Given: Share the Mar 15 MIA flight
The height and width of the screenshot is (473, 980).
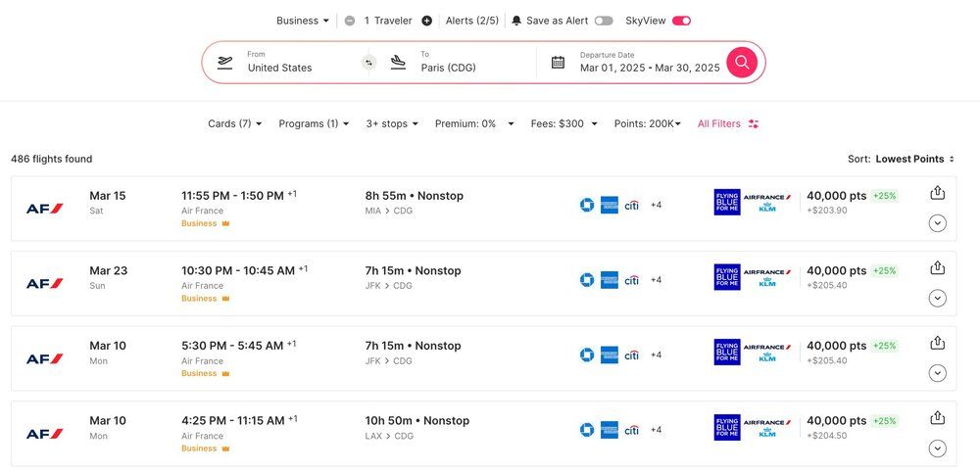Looking at the screenshot, I should tap(937, 193).
